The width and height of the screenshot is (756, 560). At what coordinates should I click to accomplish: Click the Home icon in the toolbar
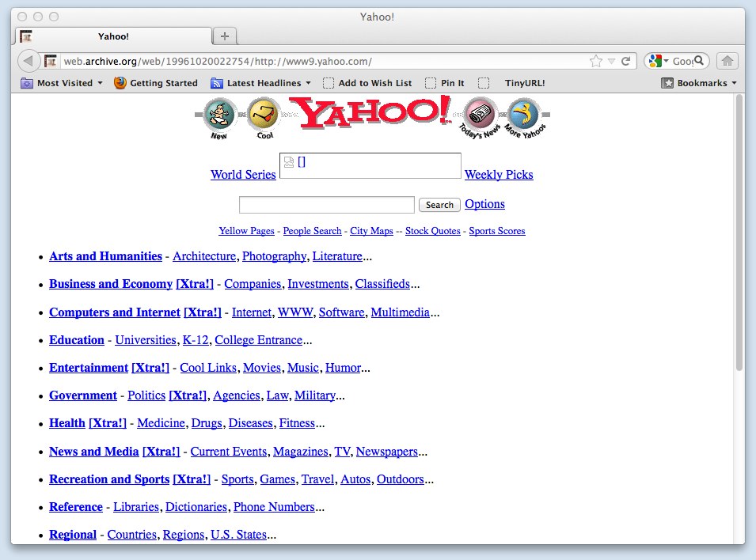pyautogui.click(x=726, y=60)
